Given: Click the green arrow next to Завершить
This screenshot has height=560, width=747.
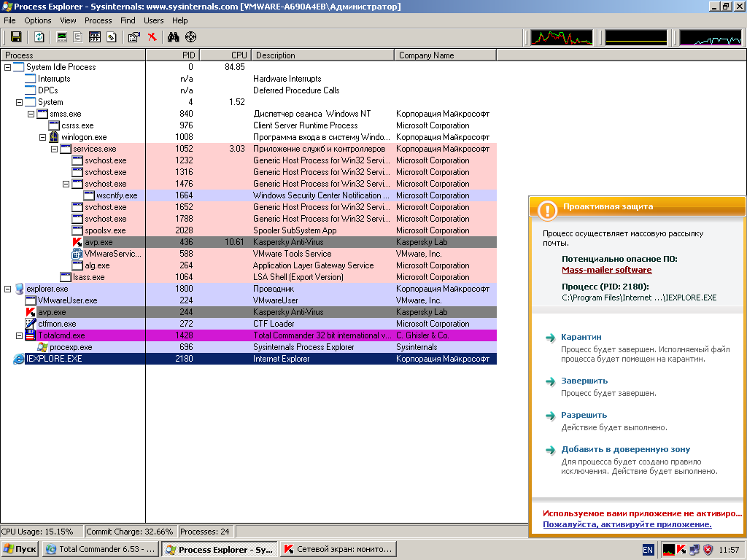Looking at the screenshot, I should [x=550, y=381].
